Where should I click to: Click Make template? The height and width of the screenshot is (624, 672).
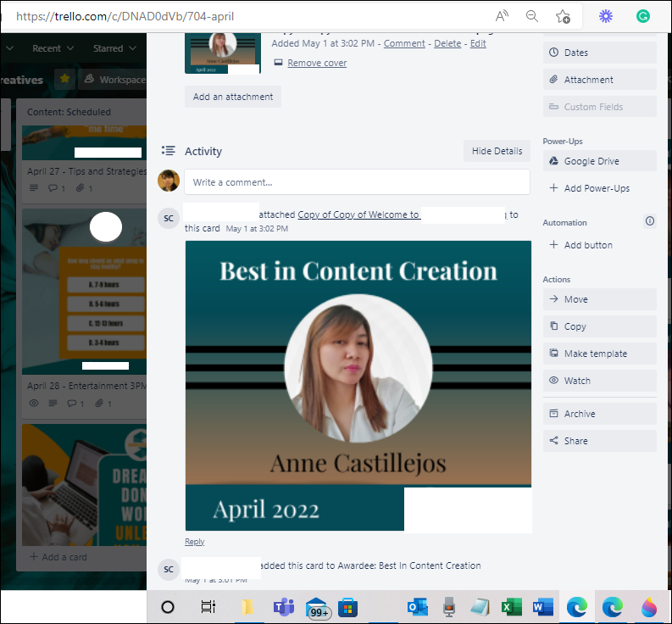(x=600, y=354)
